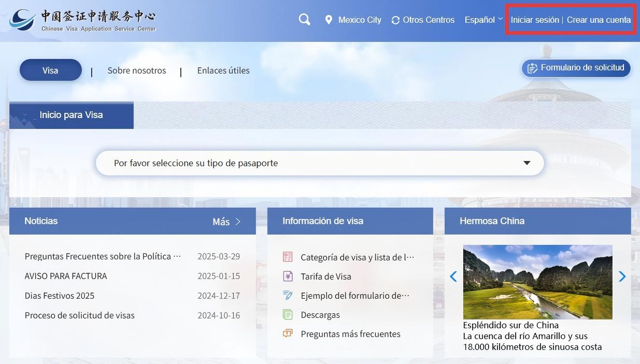Click the Otros Centros refresh icon
The image size is (640, 364).
[x=395, y=20]
